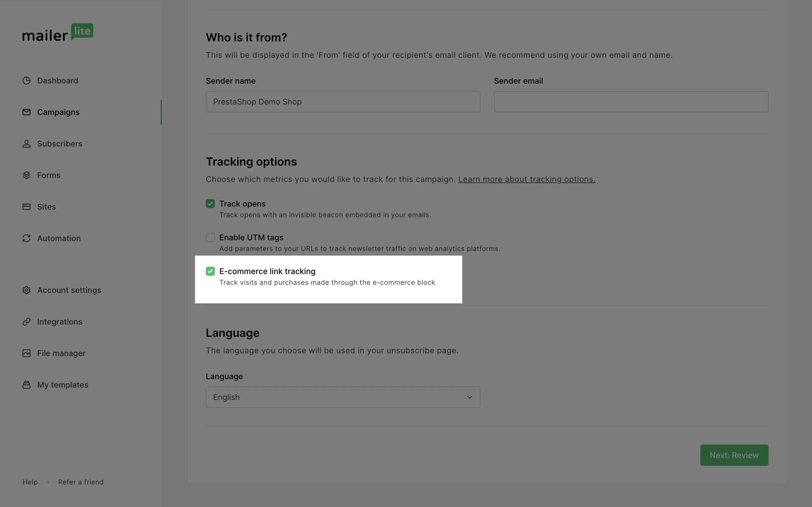Uncheck the Track opens checkbox
812x507 pixels.
[210, 204]
